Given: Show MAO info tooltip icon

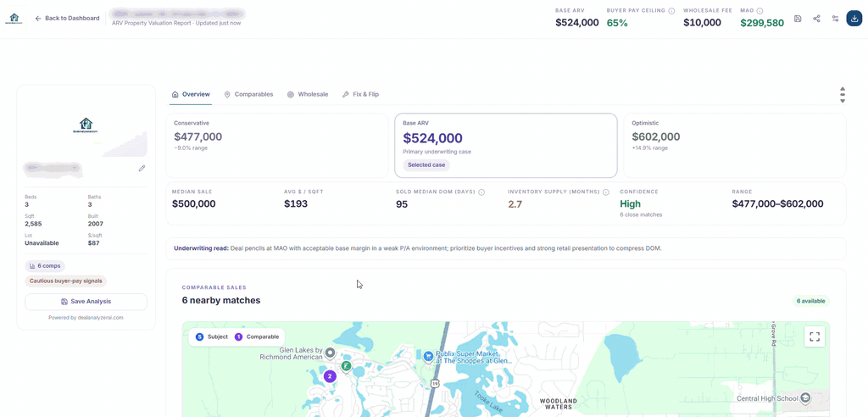Looking at the screenshot, I should point(760,10).
